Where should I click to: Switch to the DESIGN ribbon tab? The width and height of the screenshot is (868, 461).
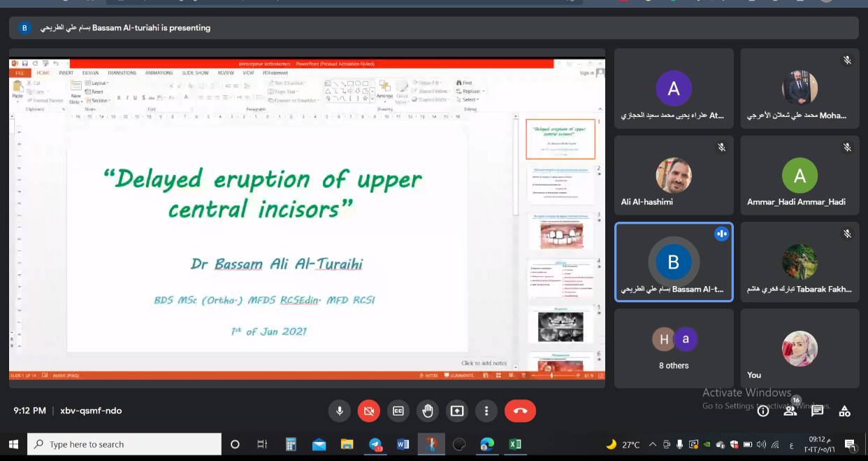coord(90,73)
